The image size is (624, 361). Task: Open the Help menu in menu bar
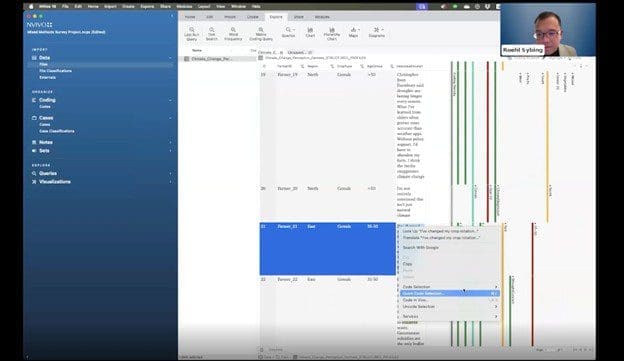click(256, 6)
